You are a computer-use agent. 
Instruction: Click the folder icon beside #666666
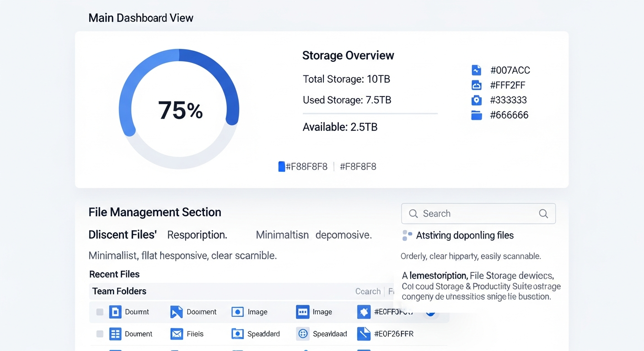click(476, 115)
